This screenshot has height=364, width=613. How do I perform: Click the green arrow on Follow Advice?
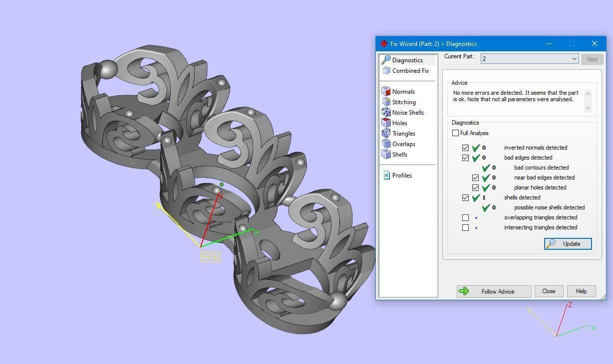coord(464,291)
